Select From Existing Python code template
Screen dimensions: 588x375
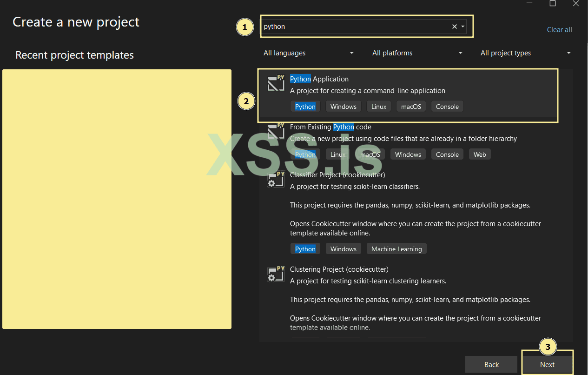pyautogui.click(x=330, y=127)
